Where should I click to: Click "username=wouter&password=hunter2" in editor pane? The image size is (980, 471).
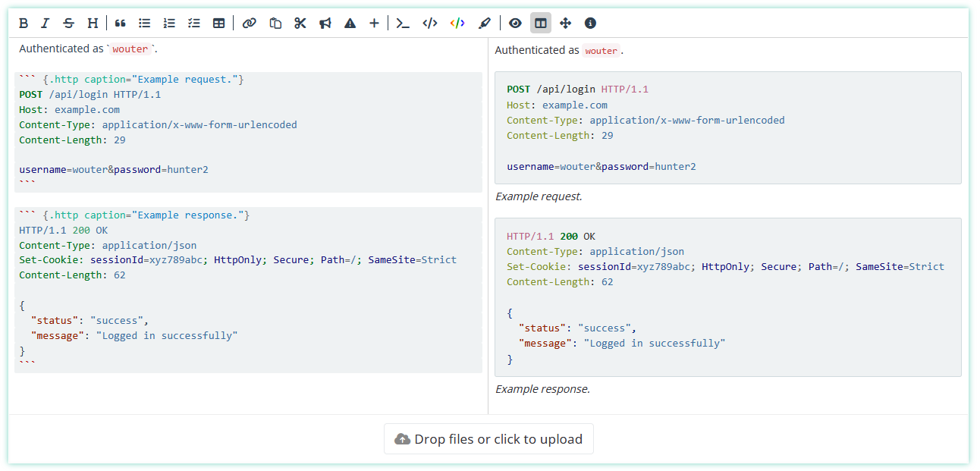114,170
